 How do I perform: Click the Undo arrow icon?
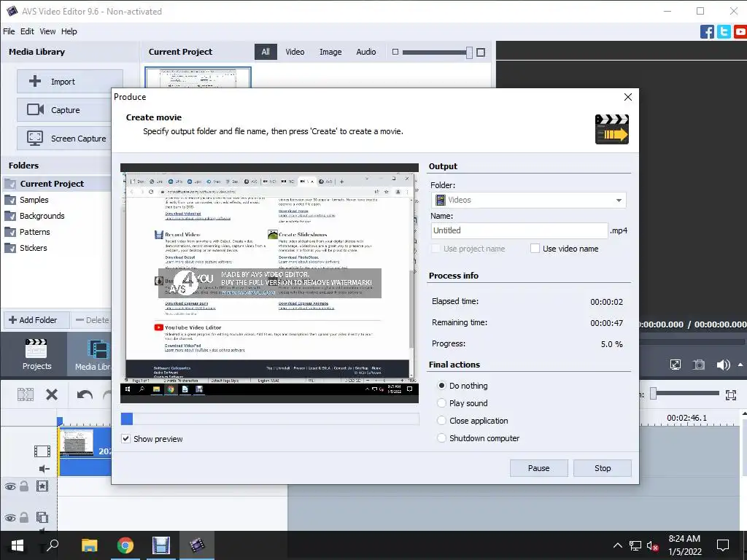pos(85,394)
